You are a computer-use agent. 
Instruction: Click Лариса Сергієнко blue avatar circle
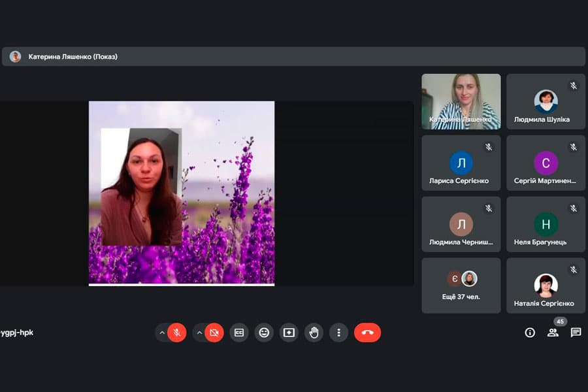pos(461,163)
